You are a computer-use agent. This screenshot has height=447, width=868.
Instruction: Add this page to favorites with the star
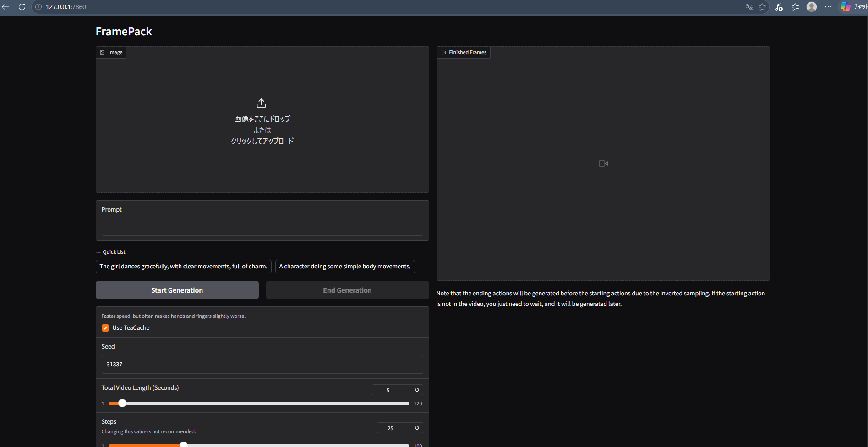pyautogui.click(x=762, y=7)
